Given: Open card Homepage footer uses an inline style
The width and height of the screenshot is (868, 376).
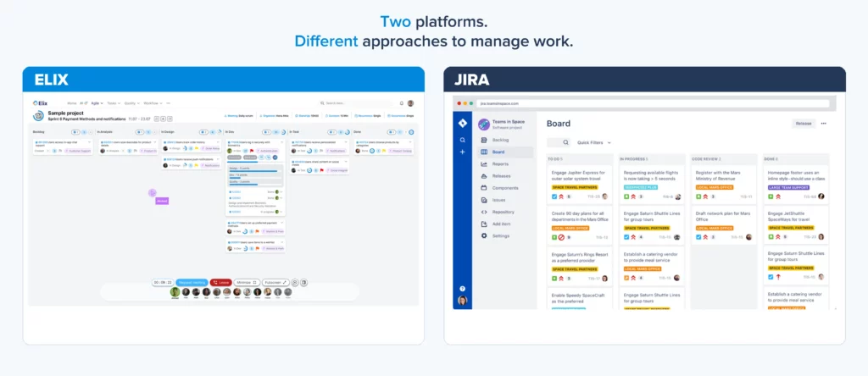Looking at the screenshot, I should (796, 183).
